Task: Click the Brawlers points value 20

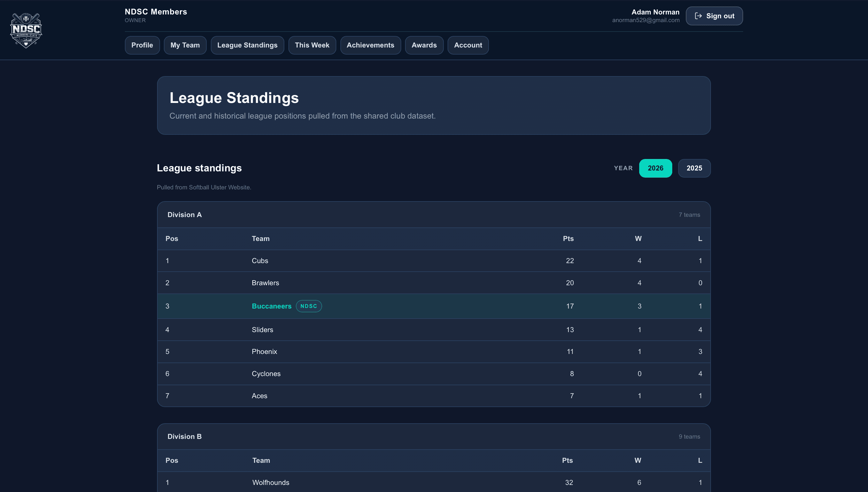Action: pyautogui.click(x=570, y=283)
